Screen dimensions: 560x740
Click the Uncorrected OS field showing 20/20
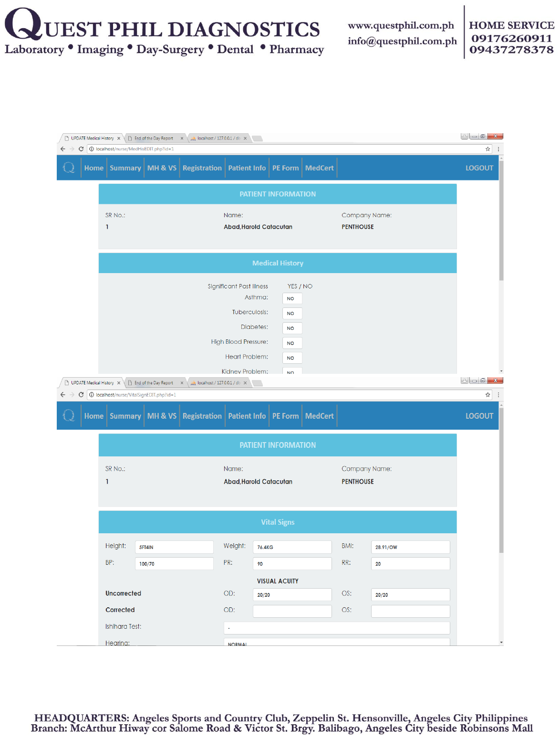[x=411, y=594]
